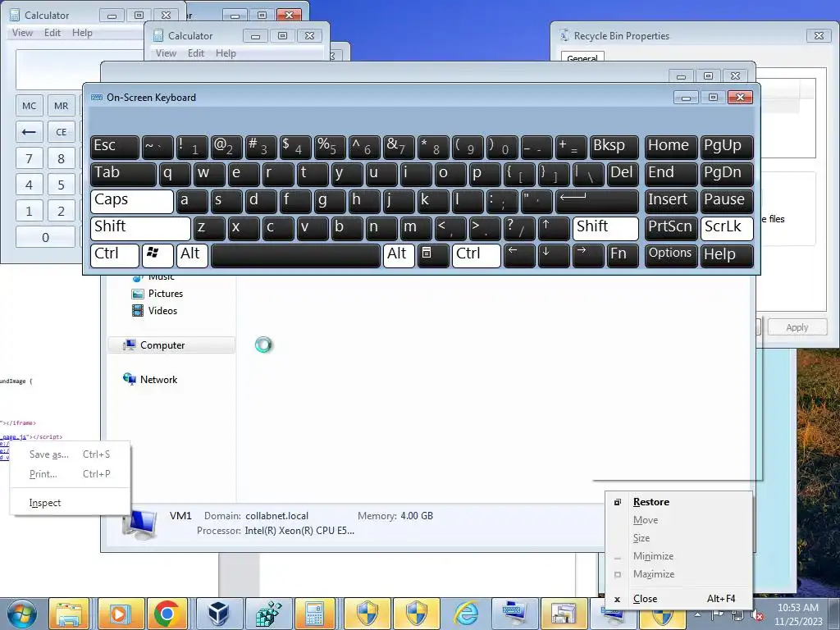Select Restore in window system menu
Screen dimensions: 840x630
(678, 502)
